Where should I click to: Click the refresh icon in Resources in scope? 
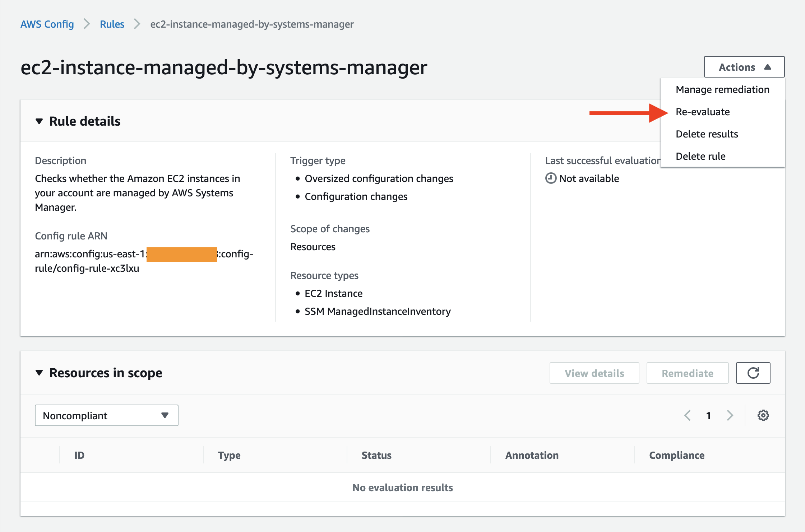point(753,373)
